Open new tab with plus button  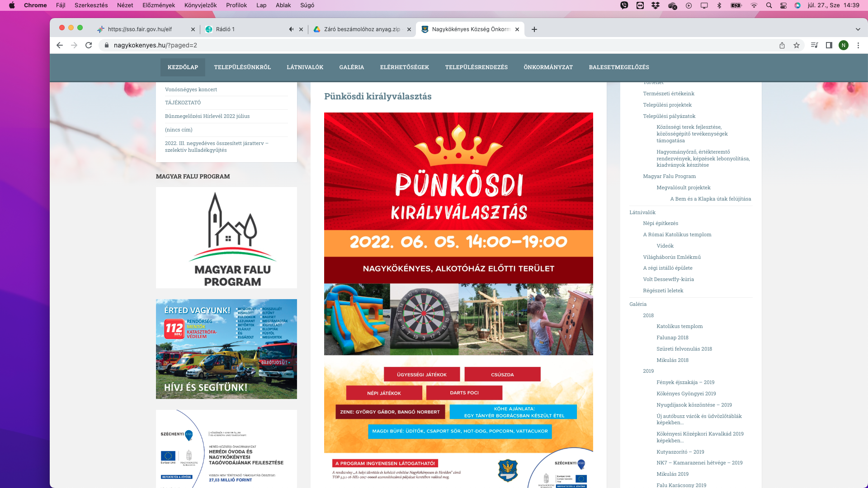click(x=534, y=29)
